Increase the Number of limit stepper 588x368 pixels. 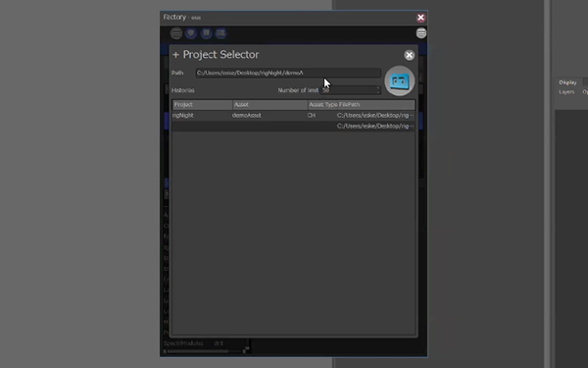[x=378, y=88]
